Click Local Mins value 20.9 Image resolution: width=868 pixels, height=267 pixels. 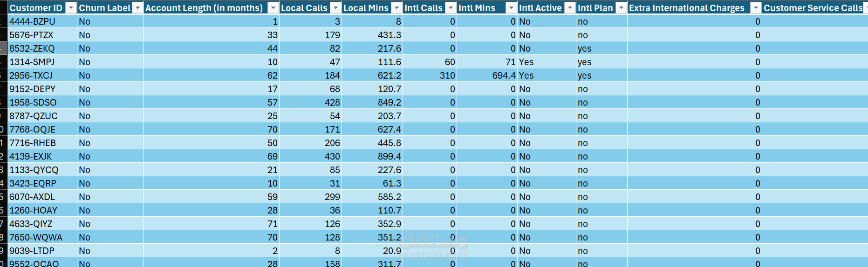click(372, 251)
